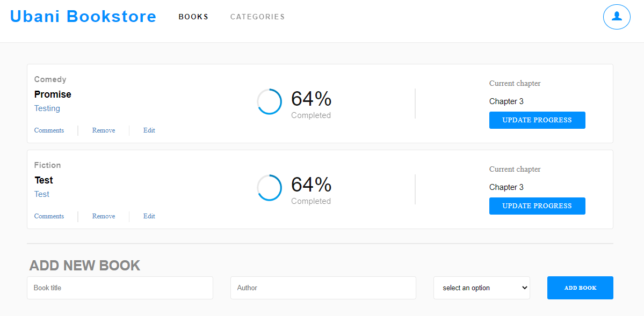Image resolution: width=644 pixels, height=316 pixels.
Task: Select the BOOKS tab
Action: 193,17
